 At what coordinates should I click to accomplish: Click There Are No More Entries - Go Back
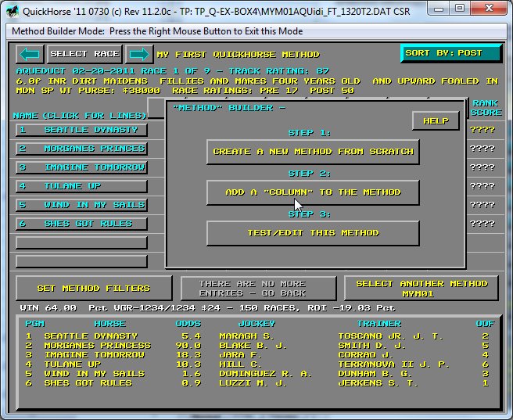pyautogui.click(x=258, y=289)
